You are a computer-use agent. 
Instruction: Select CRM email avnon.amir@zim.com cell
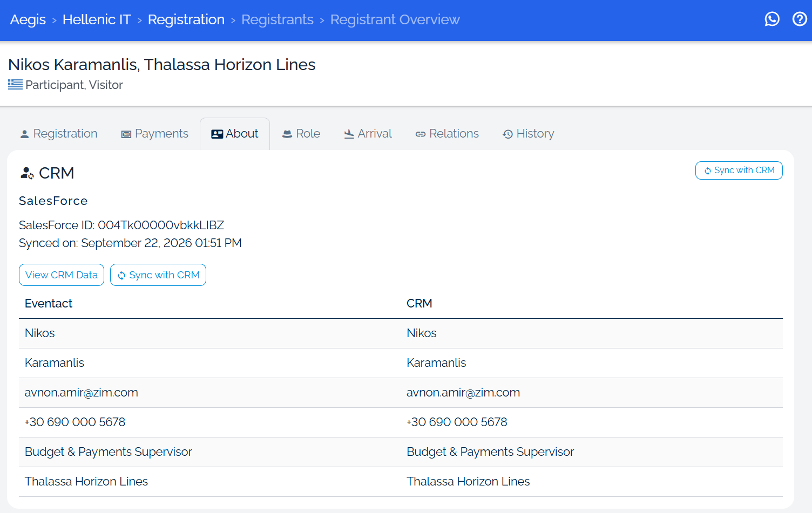[592, 393]
